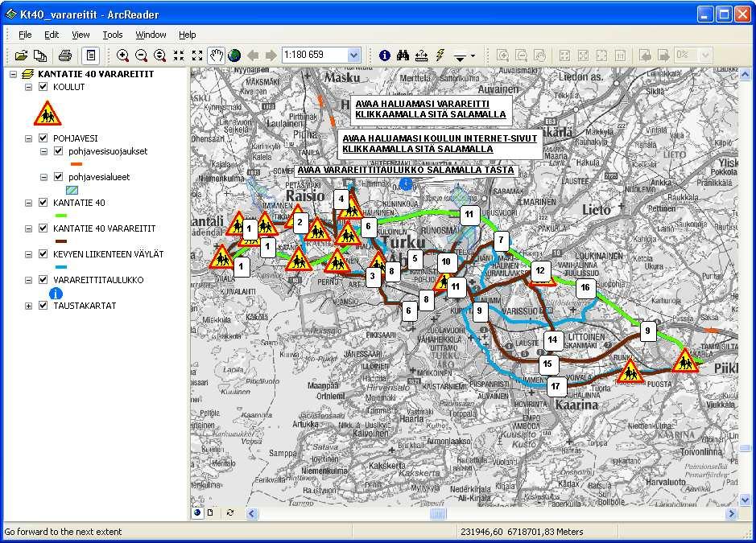Click route marker number 4 on the map
The width and height of the screenshot is (756, 543).
tap(341, 199)
